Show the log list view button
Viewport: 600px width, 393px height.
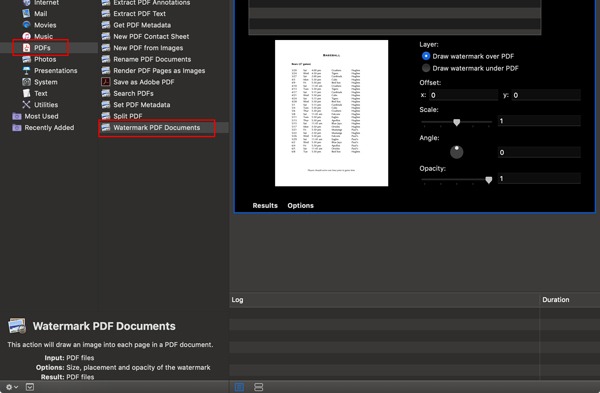click(x=239, y=387)
